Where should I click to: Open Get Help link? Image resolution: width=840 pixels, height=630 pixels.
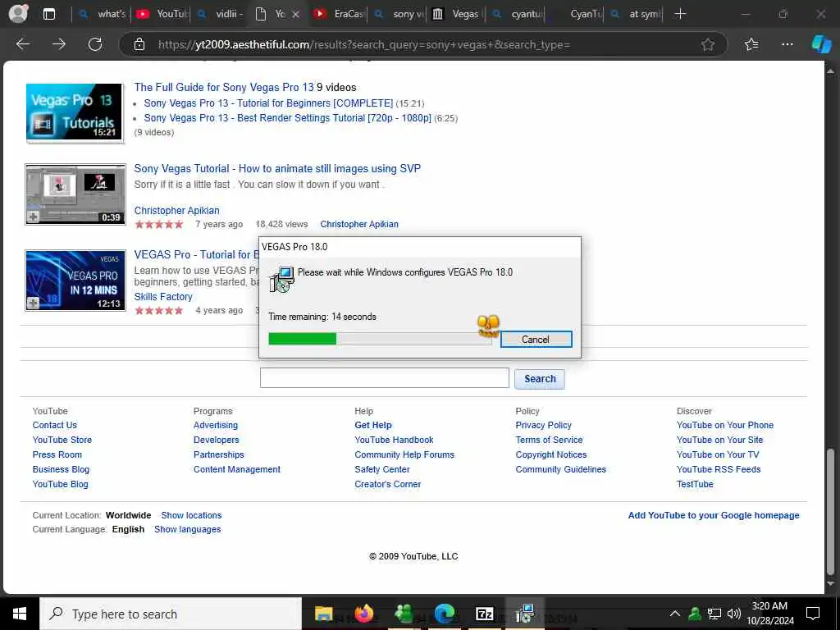click(373, 425)
